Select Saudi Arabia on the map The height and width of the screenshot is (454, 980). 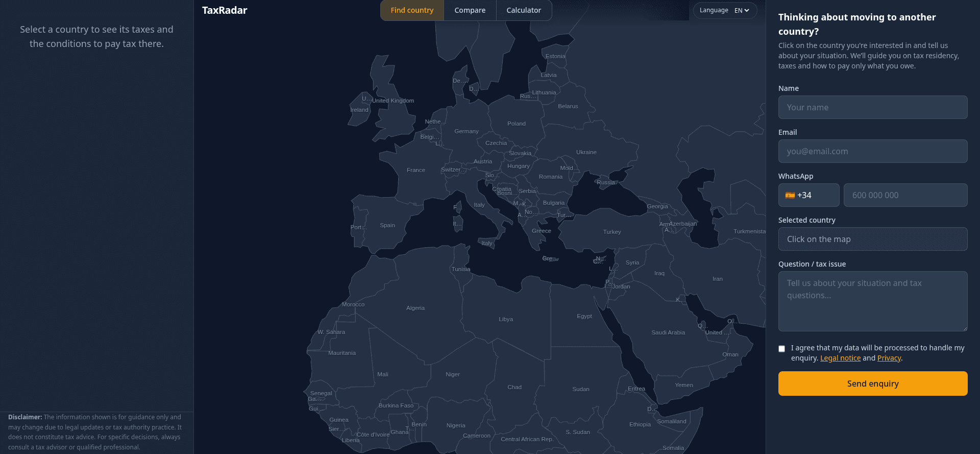[x=668, y=332]
